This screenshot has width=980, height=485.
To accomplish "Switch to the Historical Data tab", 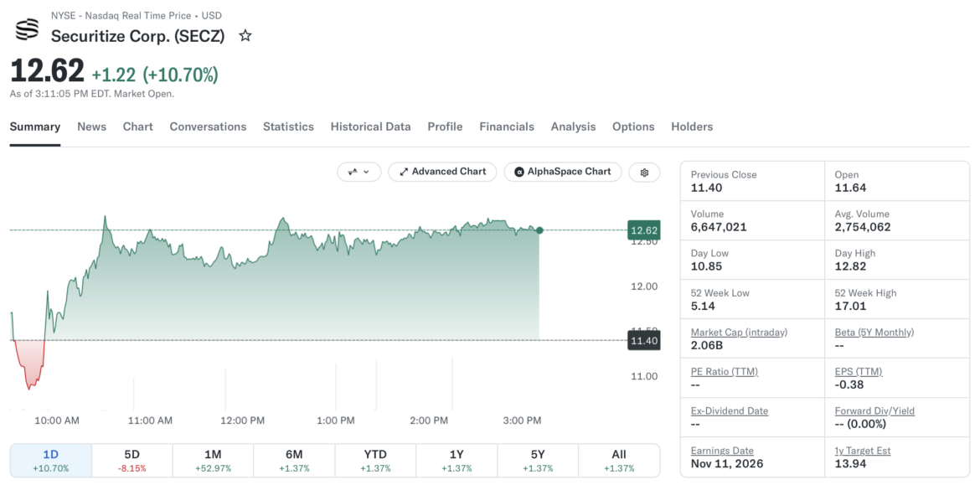I will [x=370, y=126].
